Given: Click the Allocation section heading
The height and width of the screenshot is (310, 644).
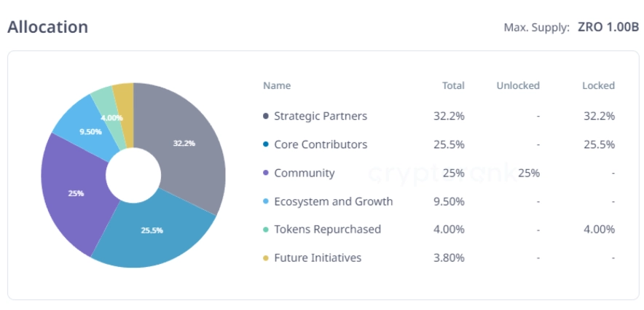Looking at the screenshot, I should [x=47, y=27].
